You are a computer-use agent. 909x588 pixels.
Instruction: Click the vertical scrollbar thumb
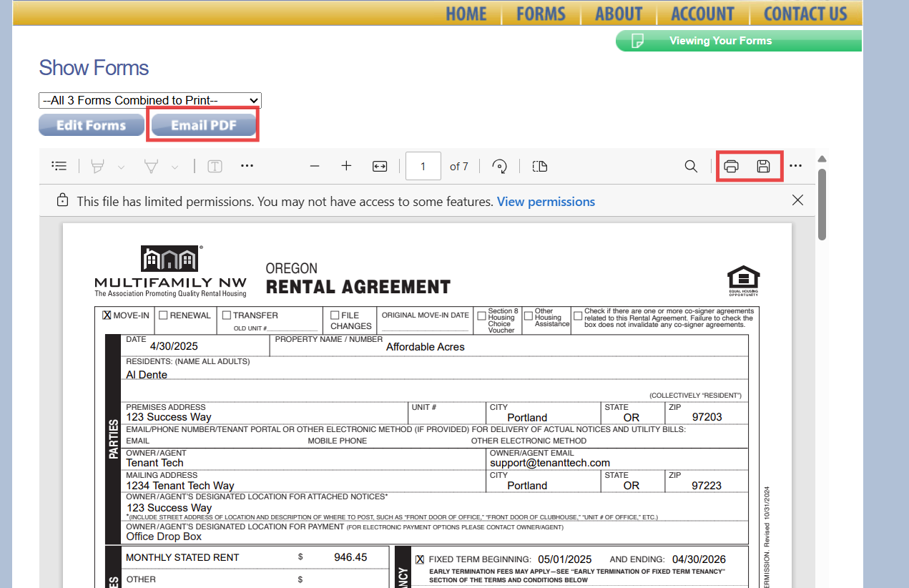coord(822,204)
